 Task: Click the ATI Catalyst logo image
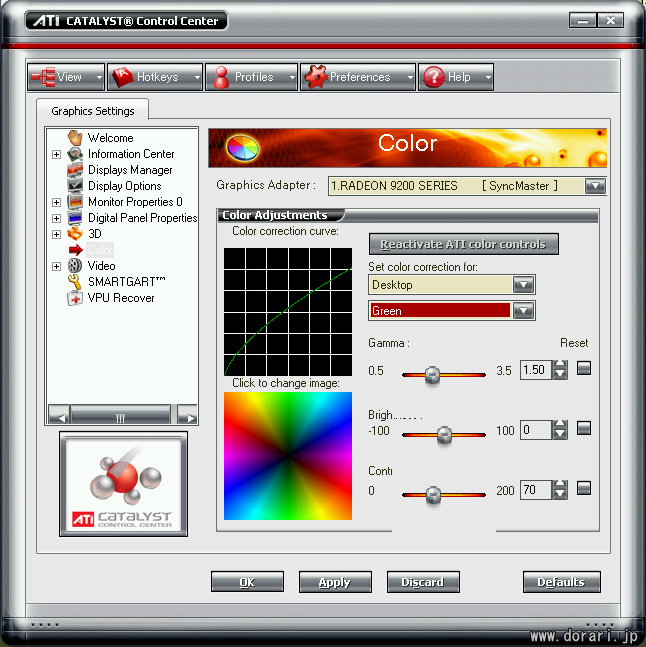[123, 484]
